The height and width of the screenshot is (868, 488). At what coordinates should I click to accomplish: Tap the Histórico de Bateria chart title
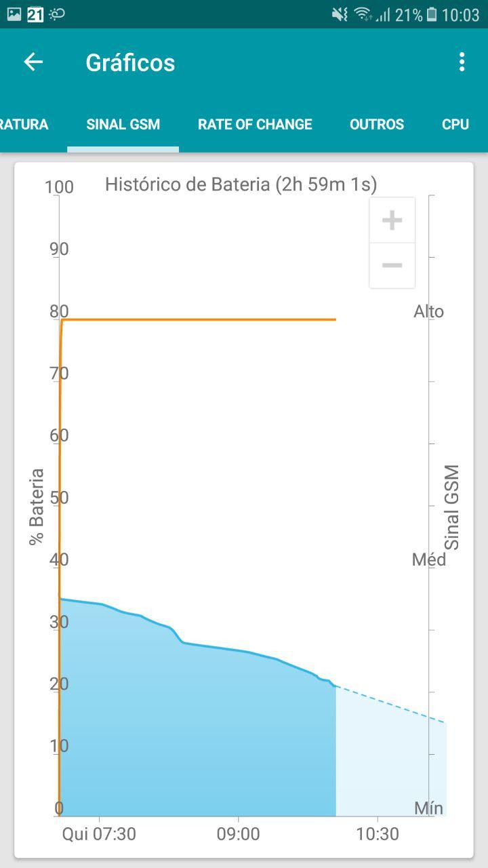coord(241,184)
